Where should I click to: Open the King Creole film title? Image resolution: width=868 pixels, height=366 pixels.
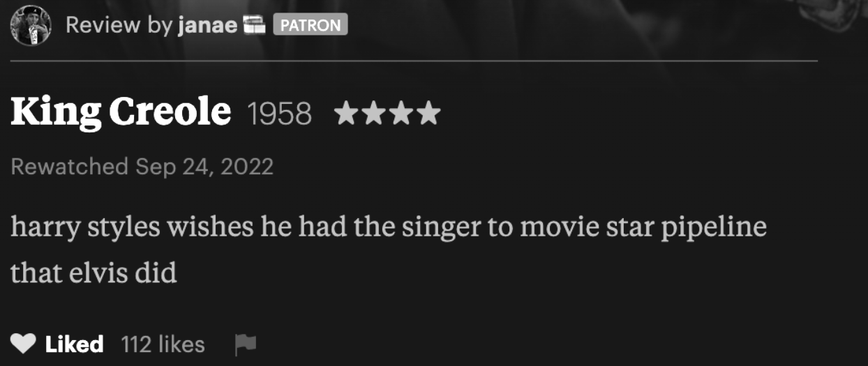(121, 112)
